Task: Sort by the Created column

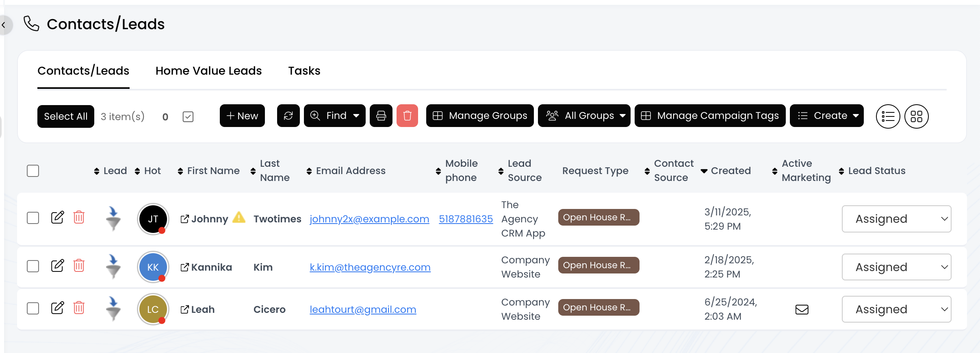Action: [x=730, y=171]
